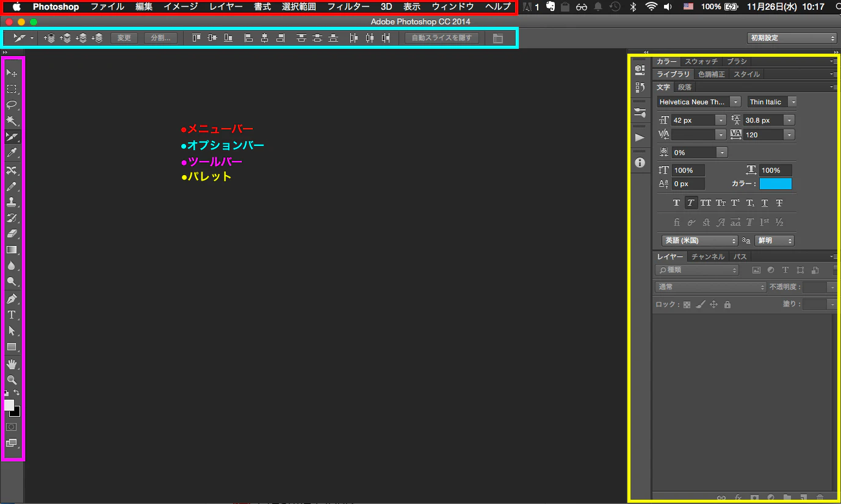This screenshot has height=504, width=841.
Task: Select the Eyedropper tool
Action: pyautogui.click(x=12, y=152)
